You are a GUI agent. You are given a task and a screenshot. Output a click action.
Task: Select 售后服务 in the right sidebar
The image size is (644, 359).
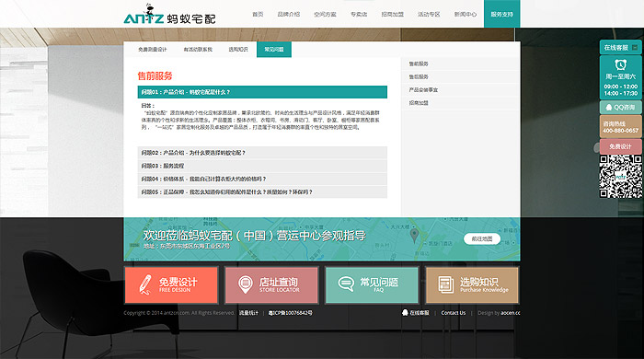419,76
